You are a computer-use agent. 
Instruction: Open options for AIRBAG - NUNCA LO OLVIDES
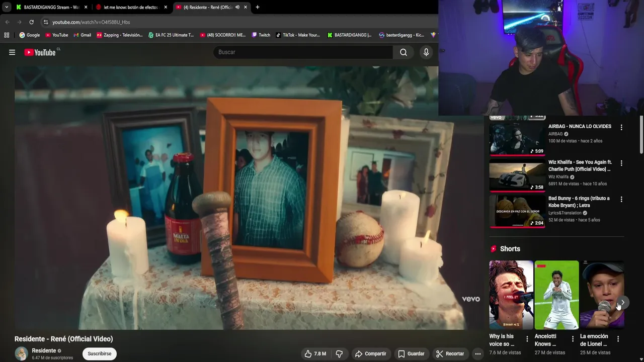pyautogui.click(x=621, y=127)
